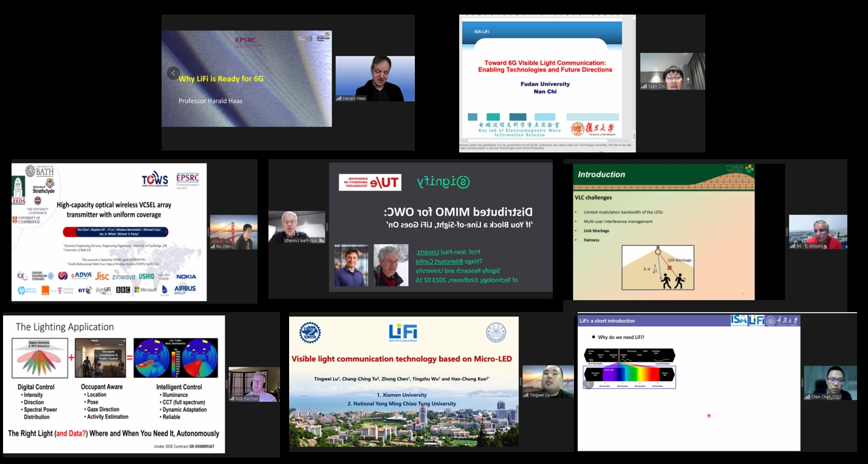Click the Distributed MIMO for OWC slide
The width and height of the screenshot is (868, 464).
click(441, 227)
